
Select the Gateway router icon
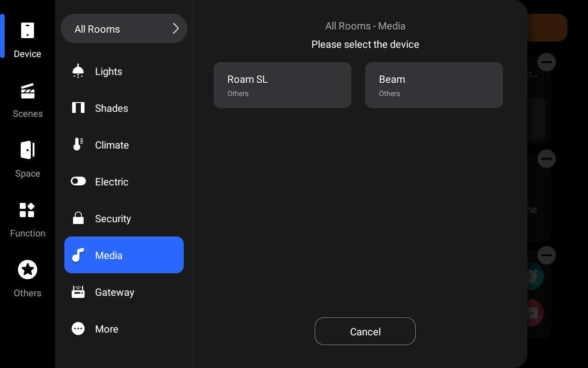78,292
